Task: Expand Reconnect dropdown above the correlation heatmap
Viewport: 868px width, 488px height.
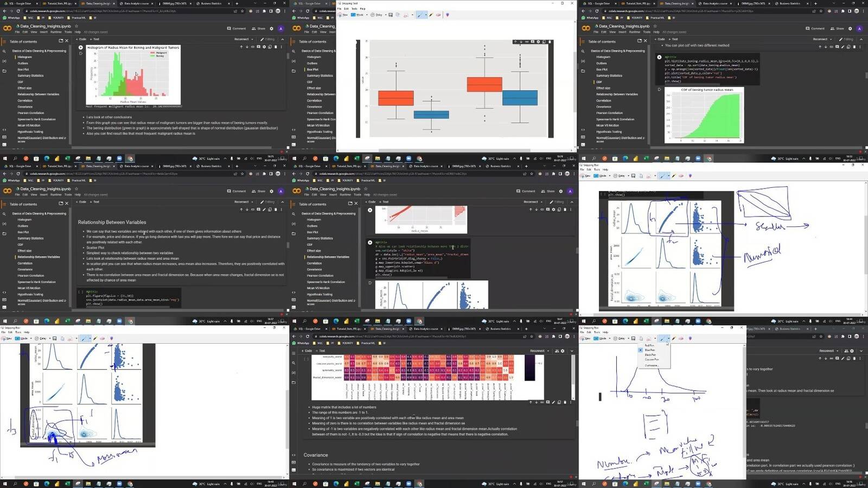Action: [x=548, y=351]
